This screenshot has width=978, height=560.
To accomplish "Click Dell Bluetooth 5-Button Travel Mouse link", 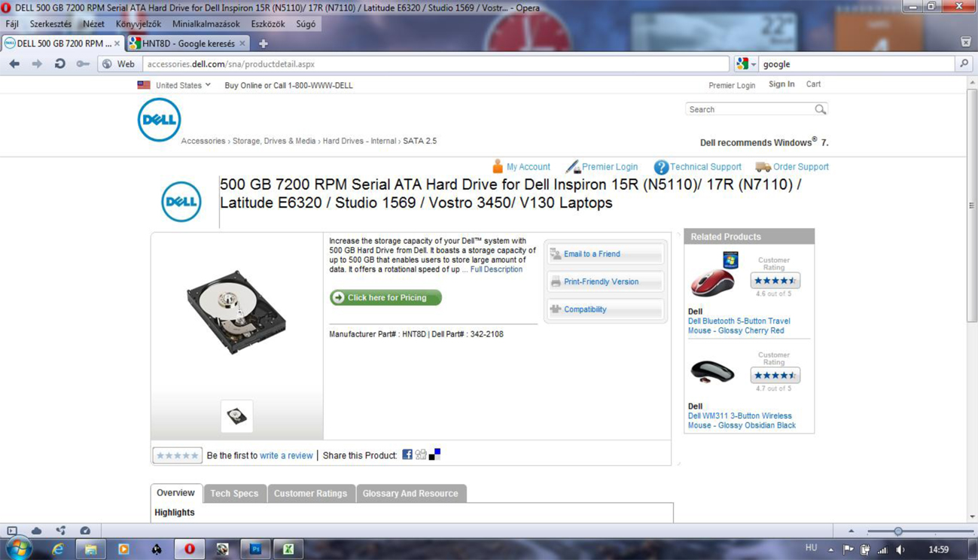I will 739,326.
